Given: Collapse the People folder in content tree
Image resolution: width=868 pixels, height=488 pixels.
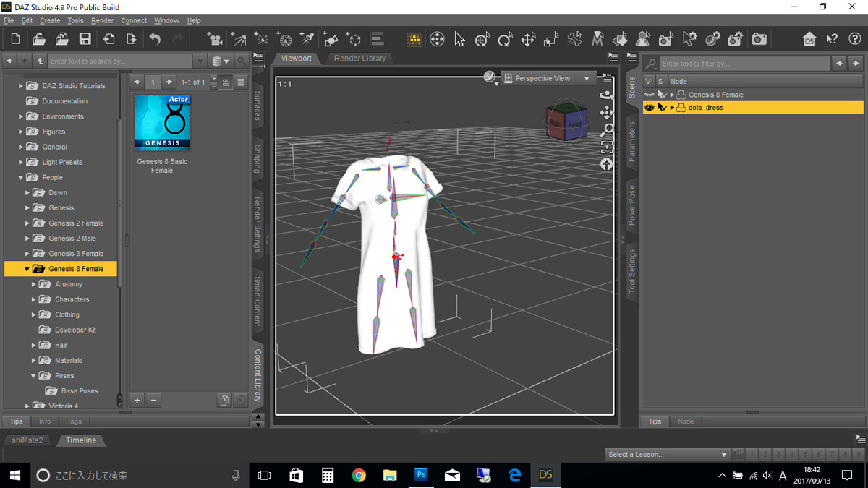Looking at the screenshot, I should pyautogui.click(x=21, y=178).
